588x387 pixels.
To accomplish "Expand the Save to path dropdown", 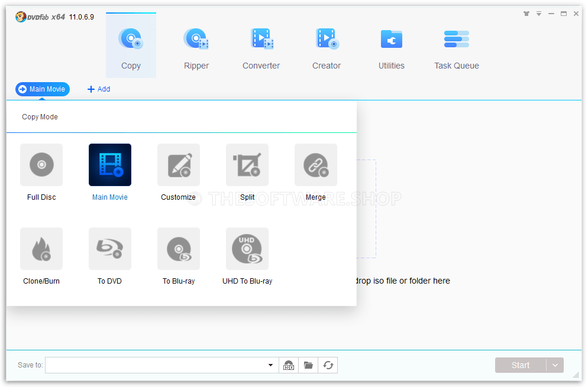I will (x=270, y=365).
